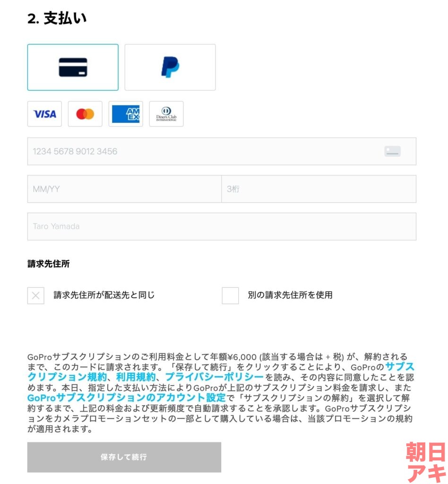
Task: Choose PayPal as the payment method
Action: pyautogui.click(x=170, y=67)
